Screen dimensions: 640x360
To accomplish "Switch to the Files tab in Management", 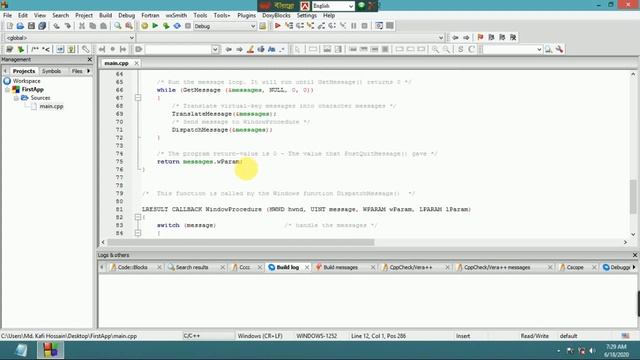I will (x=77, y=71).
